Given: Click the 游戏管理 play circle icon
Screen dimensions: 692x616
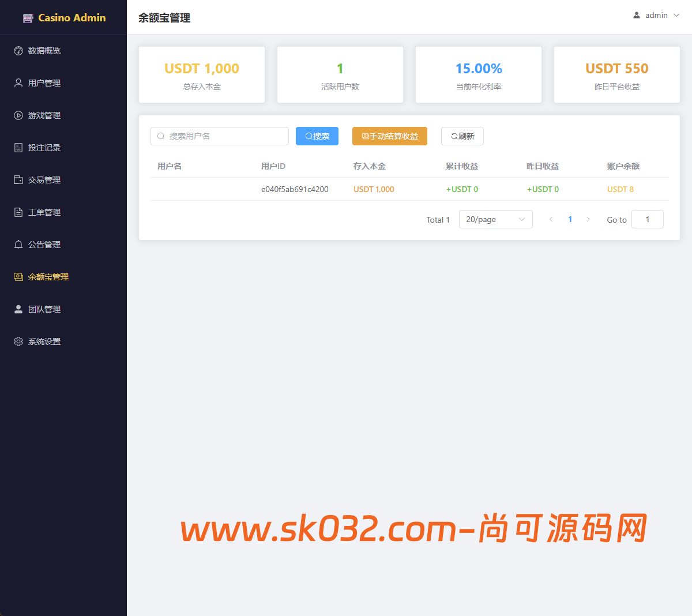Looking at the screenshot, I should pos(18,115).
